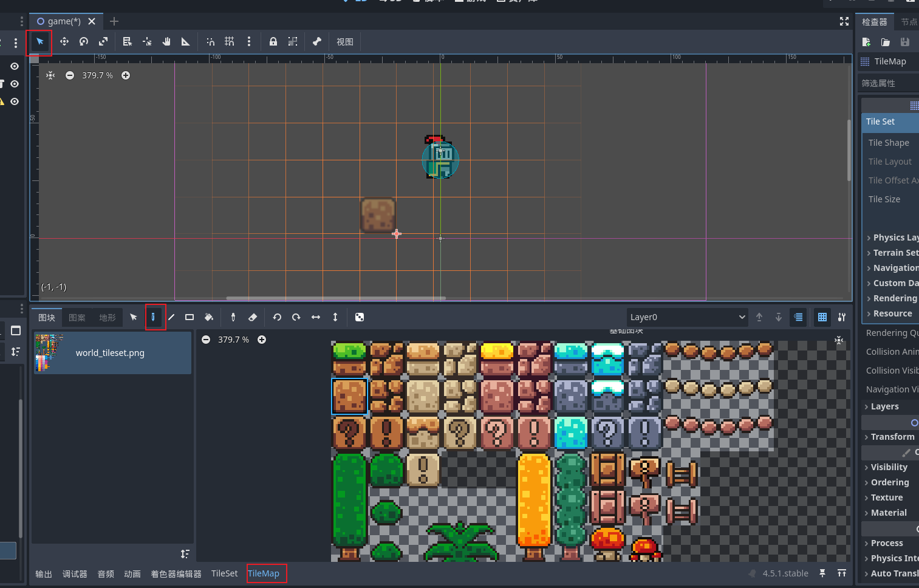Image resolution: width=919 pixels, height=588 pixels.
Task: Expand the Visibility section in inspector
Action: [889, 467]
